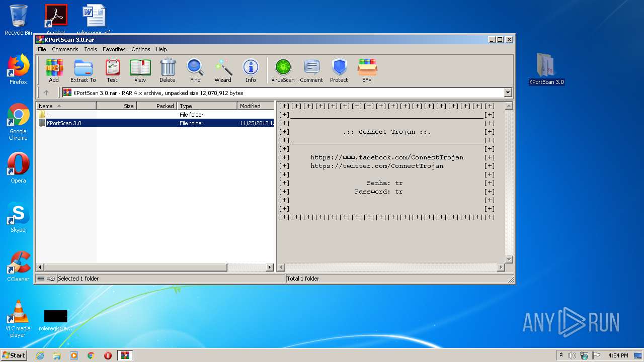The width and height of the screenshot is (644, 362).
Task: Select the KPortScan 3.0 folder row
Action: (x=64, y=123)
